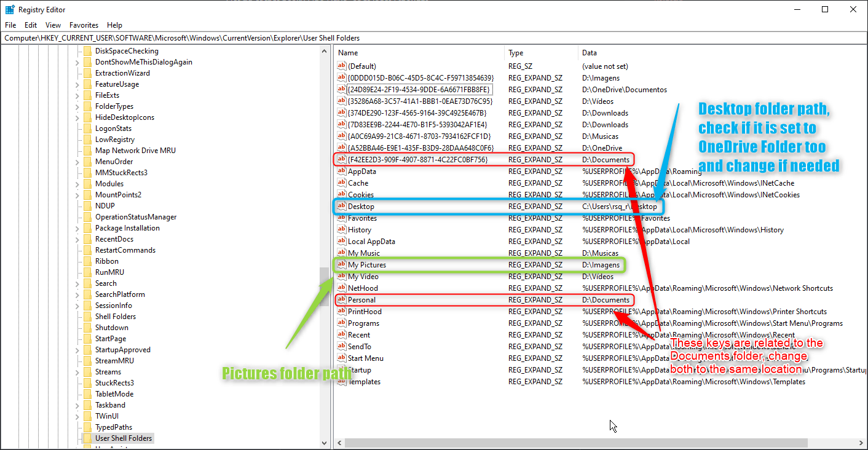Click the PrintHood value icon
This screenshot has height=450, width=868.
pos(342,311)
